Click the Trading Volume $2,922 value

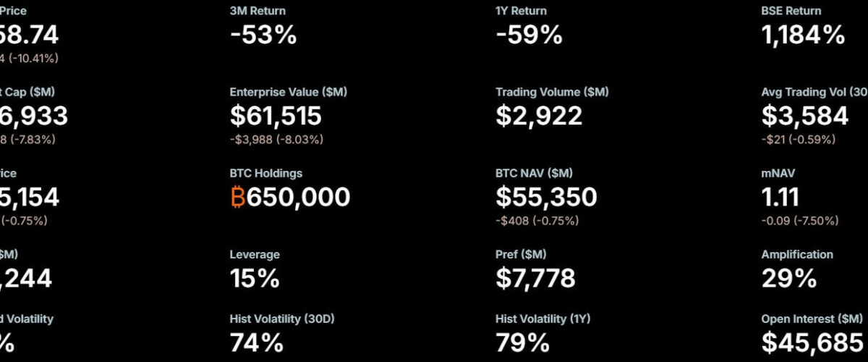tap(539, 116)
